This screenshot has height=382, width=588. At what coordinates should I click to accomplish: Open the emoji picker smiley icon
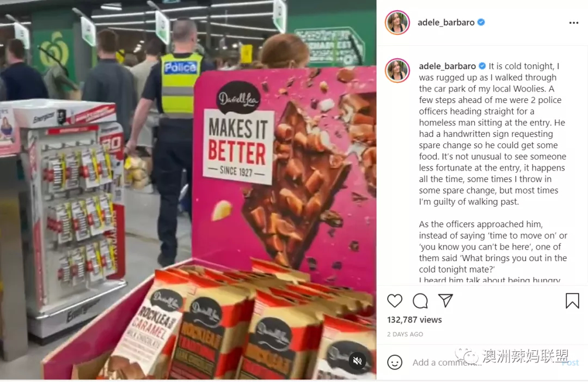395,362
